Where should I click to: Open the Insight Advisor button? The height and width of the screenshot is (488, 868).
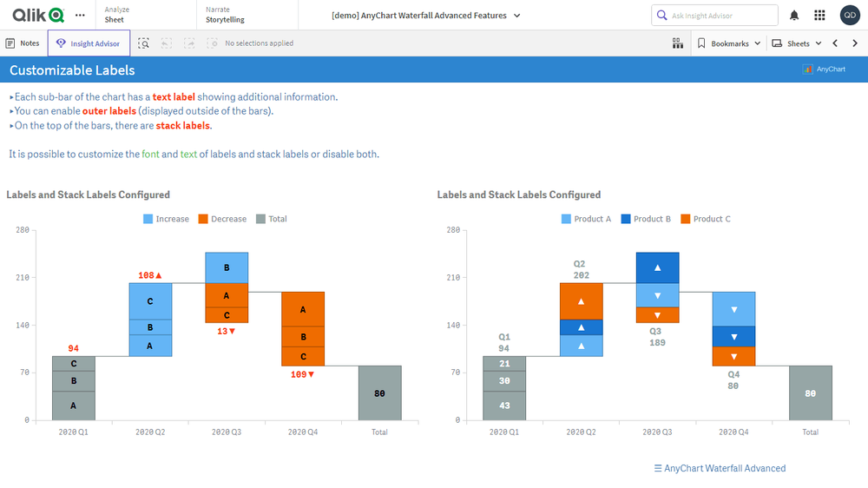[89, 43]
